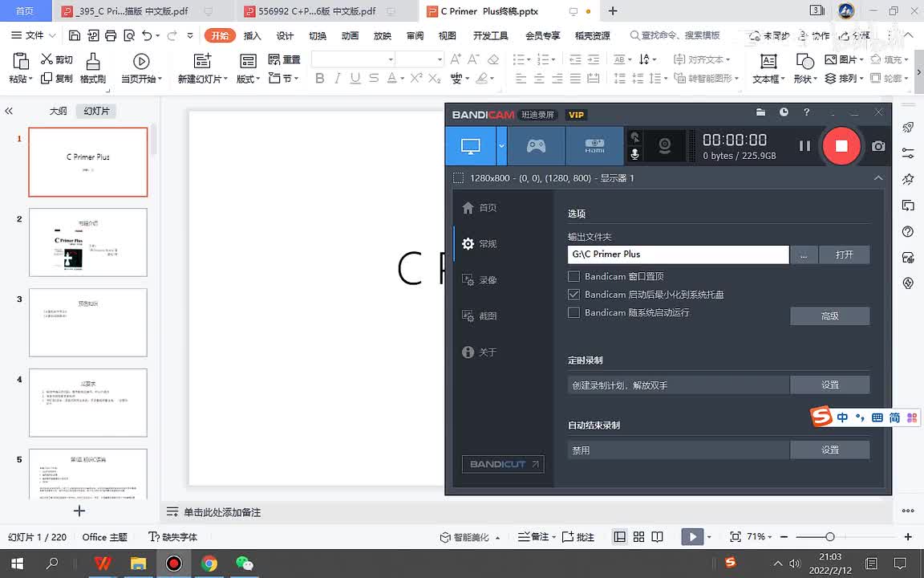Toggle the Bandicam microphone icon

pyautogui.click(x=634, y=154)
